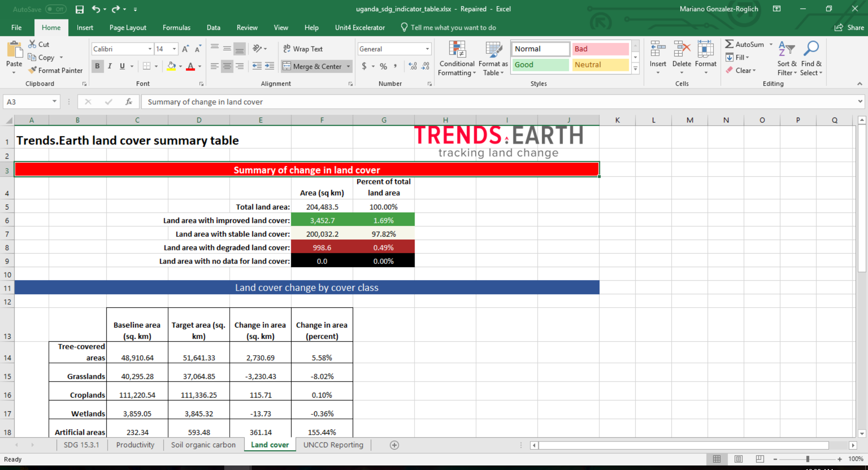Open the Name Box dropdown arrow
Image resolution: width=868 pixels, height=470 pixels.
[x=54, y=102]
